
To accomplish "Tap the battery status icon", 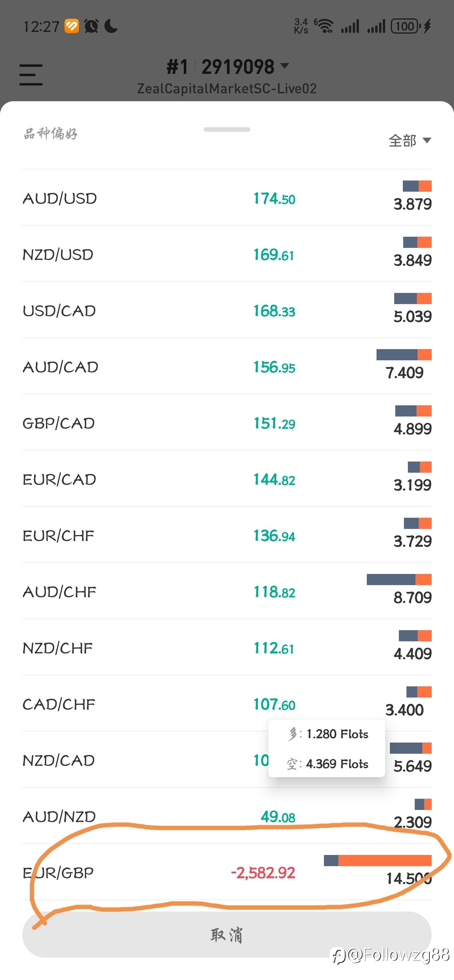I will click(406, 26).
